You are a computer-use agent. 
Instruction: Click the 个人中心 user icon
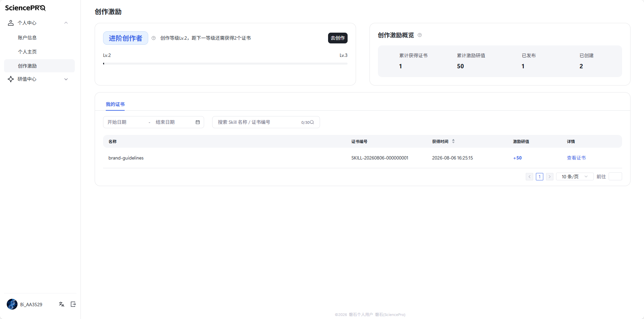tap(11, 23)
